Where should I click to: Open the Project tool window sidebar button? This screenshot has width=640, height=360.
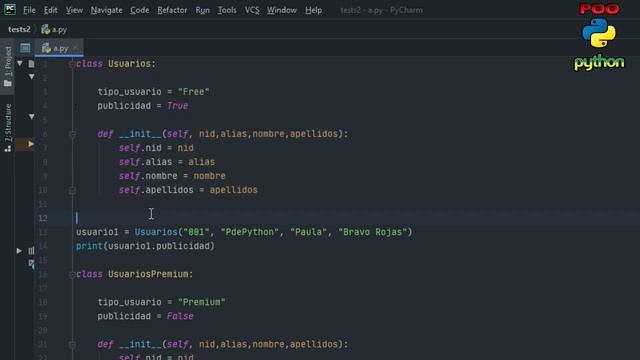pos(8,66)
